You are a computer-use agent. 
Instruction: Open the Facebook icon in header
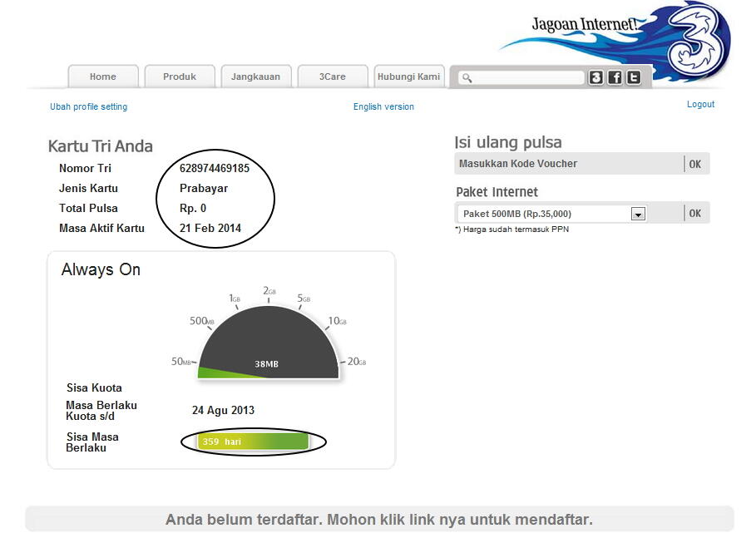tap(615, 77)
